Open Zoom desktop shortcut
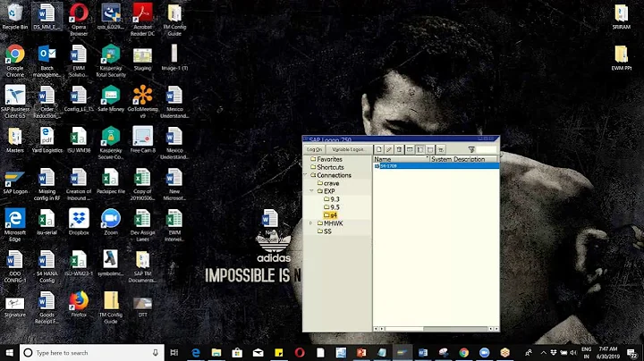The width and height of the screenshot is (644, 361). coord(111,222)
